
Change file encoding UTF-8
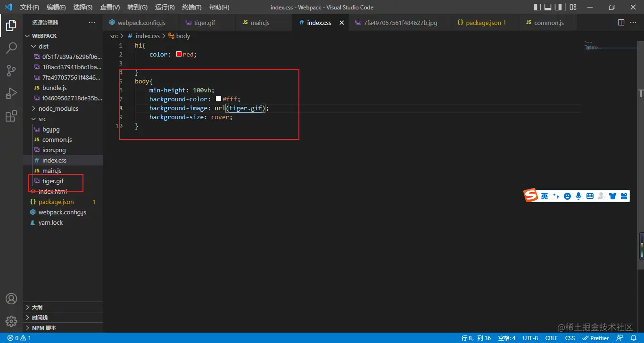point(530,338)
